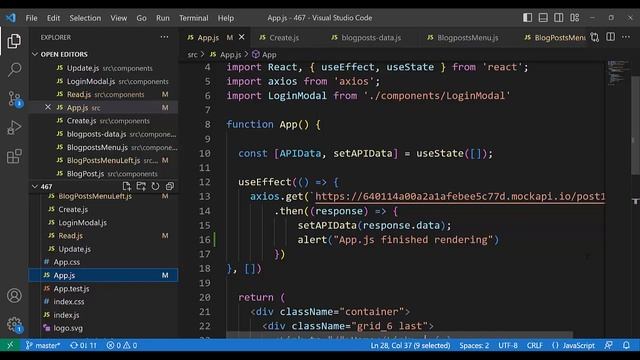Image resolution: width=640 pixels, height=360 pixels.
Task: Open Explorer views and more actions menu
Action: (x=164, y=37)
